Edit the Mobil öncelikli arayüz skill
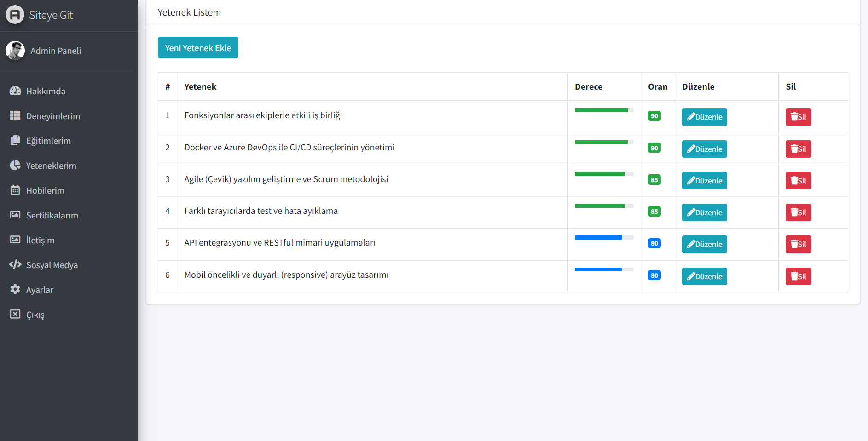The image size is (868, 441). click(x=704, y=276)
